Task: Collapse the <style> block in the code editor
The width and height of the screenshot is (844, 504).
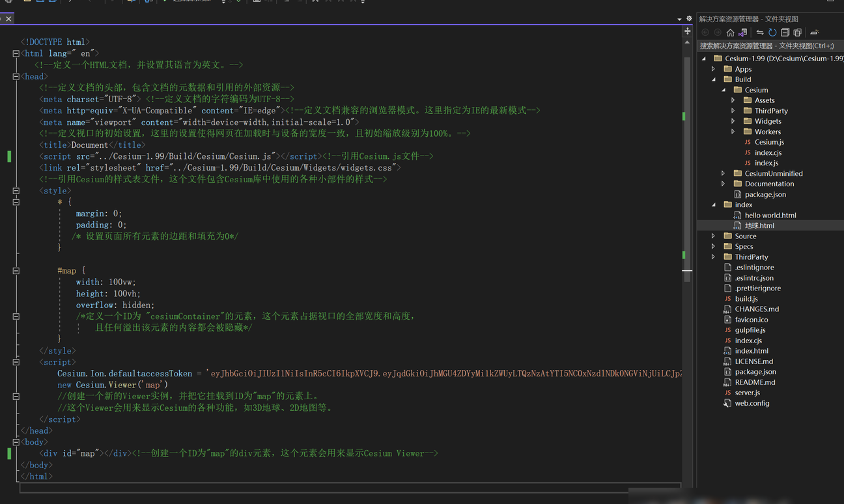Action: tap(16, 191)
